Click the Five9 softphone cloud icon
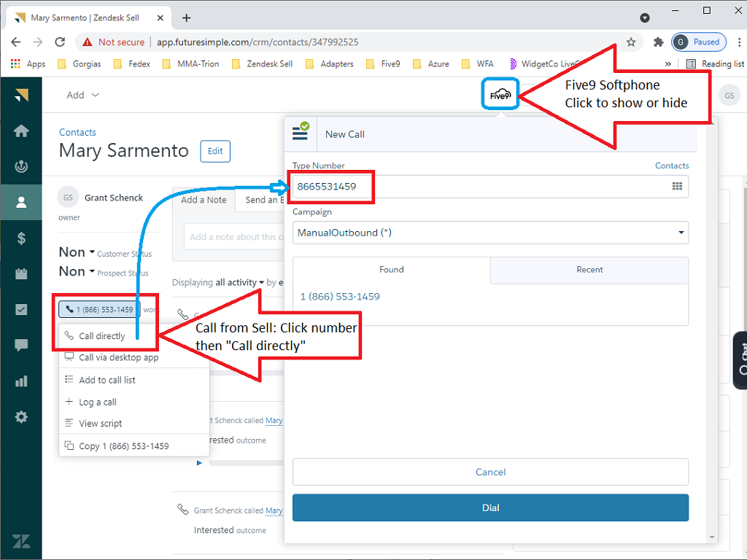The width and height of the screenshot is (747, 560). (x=500, y=94)
